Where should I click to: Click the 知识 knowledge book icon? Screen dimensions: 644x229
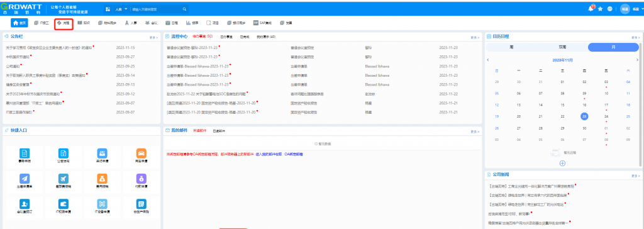80,23
